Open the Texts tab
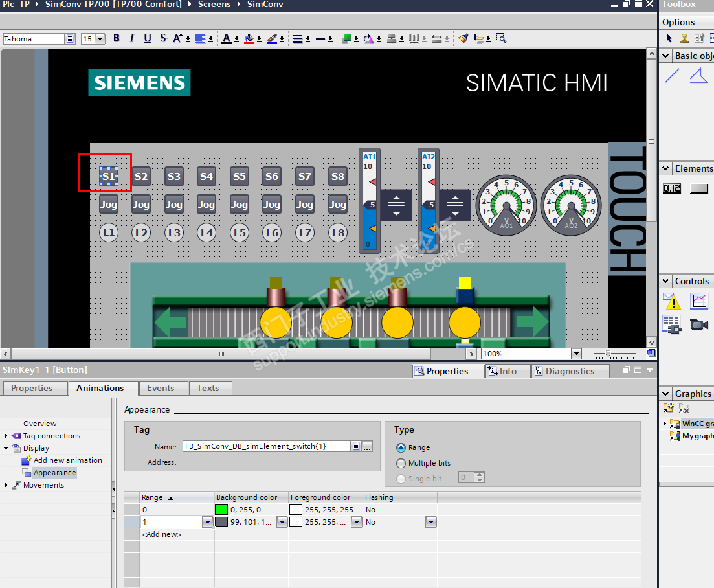714x588 pixels. (x=208, y=388)
